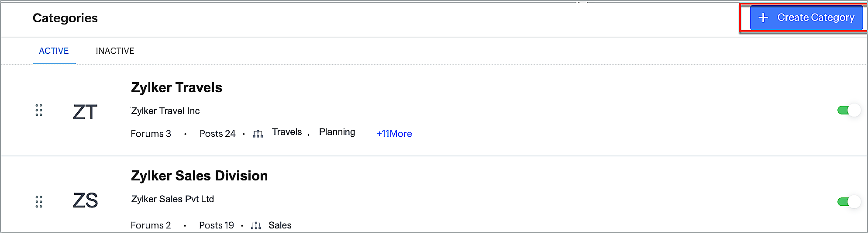Screen dimensions: 868x235
Task: Click the Planning department label
Action: point(337,132)
